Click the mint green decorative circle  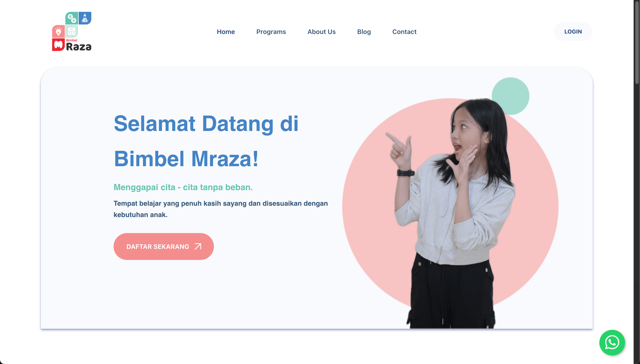point(511,96)
